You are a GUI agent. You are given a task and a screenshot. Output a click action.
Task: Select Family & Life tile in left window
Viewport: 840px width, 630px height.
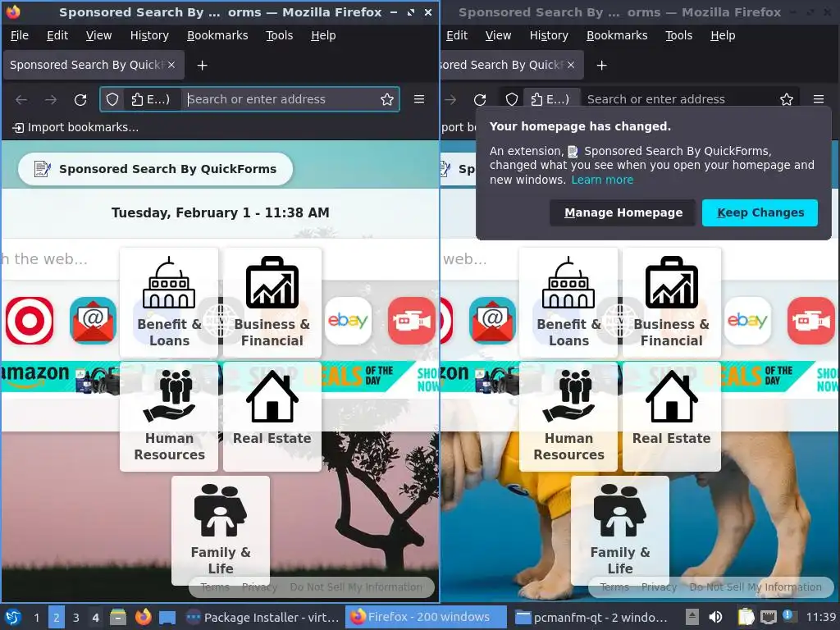click(x=221, y=531)
